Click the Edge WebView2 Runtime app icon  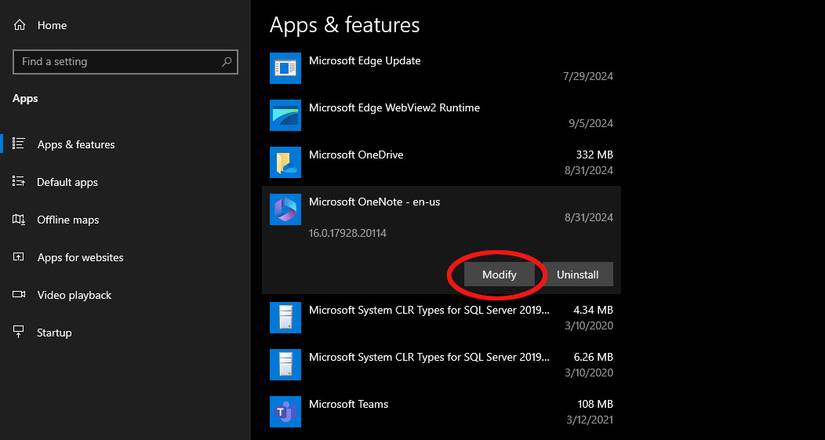point(285,115)
